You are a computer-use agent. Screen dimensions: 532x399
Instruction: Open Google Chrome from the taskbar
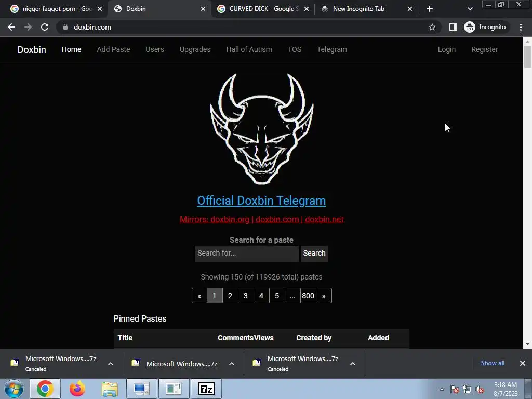coord(45,389)
